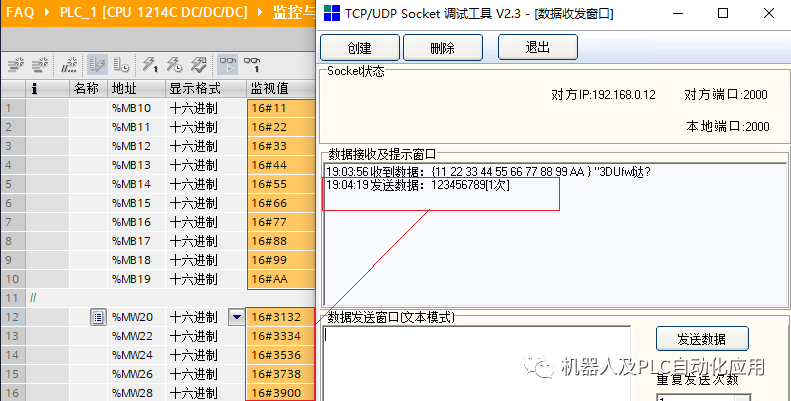Click the Socket tool window logo icon
Viewport: 791px width, 401px height.
point(331,13)
